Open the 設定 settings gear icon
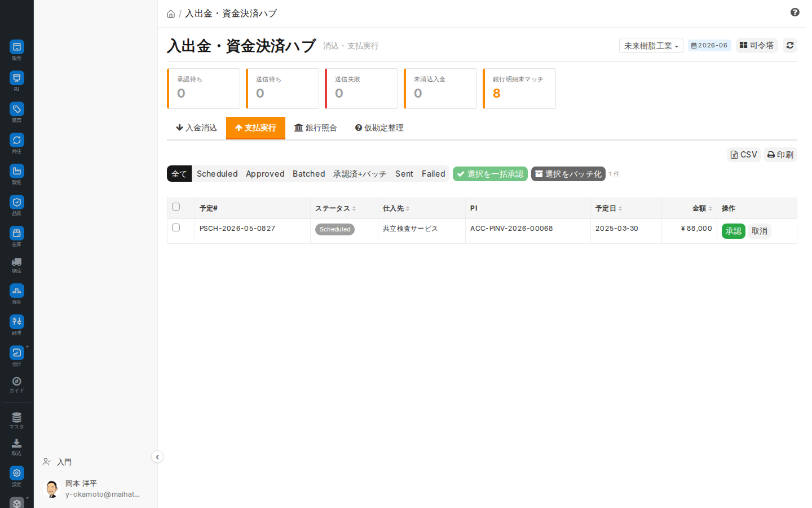The width and height of the screenshot is (812, 508). [17, 473]
